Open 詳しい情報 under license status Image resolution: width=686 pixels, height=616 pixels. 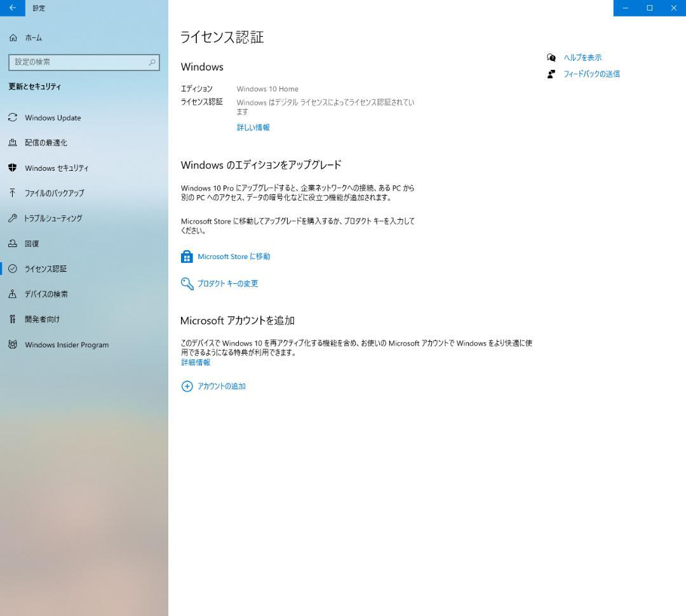pyautogui.click(x=252, y=127)
